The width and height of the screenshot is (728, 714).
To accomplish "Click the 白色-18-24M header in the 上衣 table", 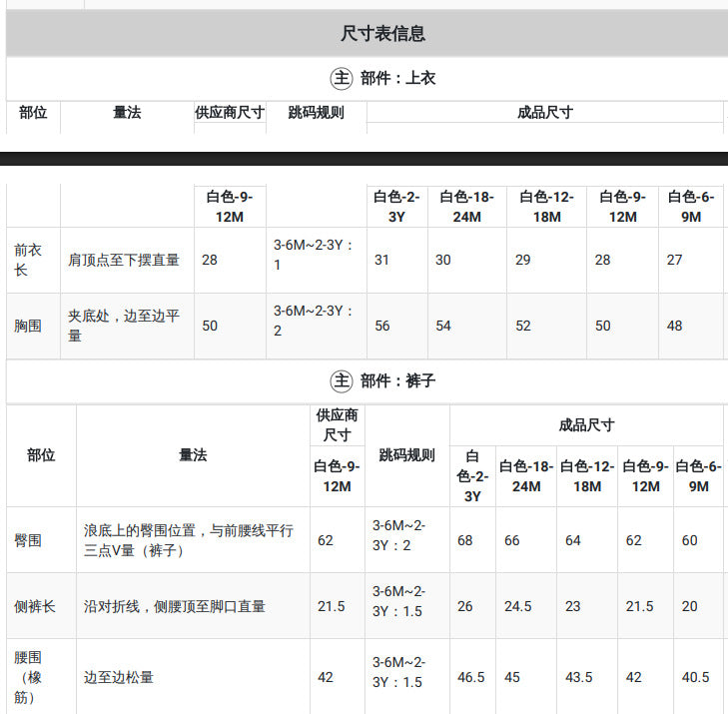I will pos(467,207).
